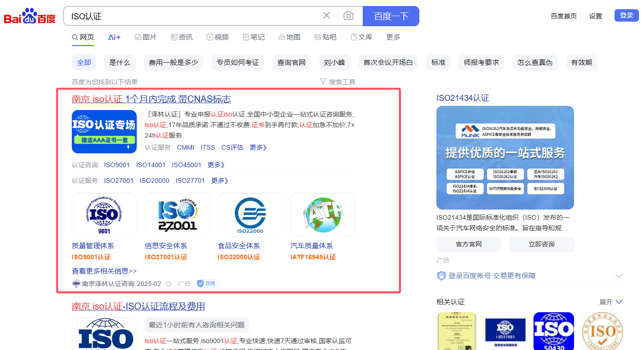The image size is (644, 350).
Task: Click inside the ISO认证 search field
Action: (193, 16)
